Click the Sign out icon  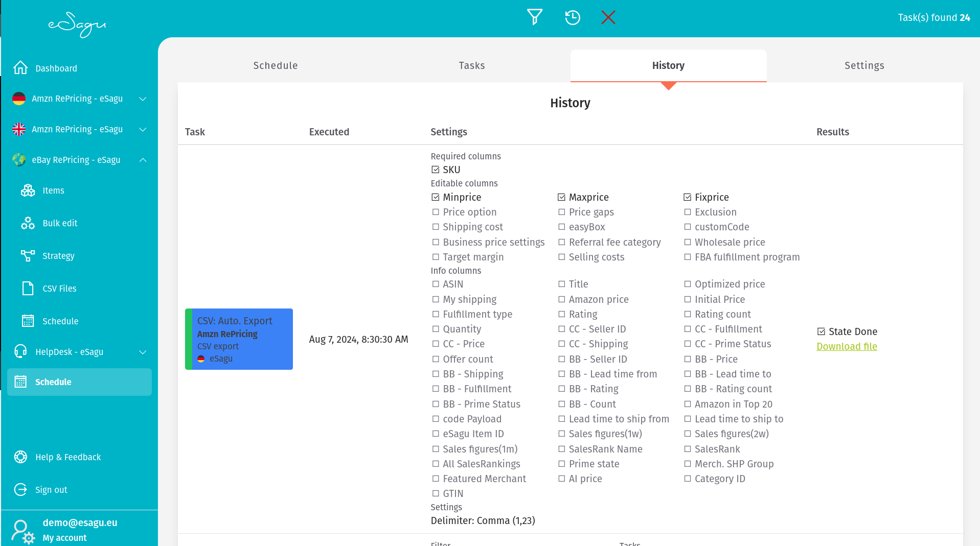[x=20, y=490]
